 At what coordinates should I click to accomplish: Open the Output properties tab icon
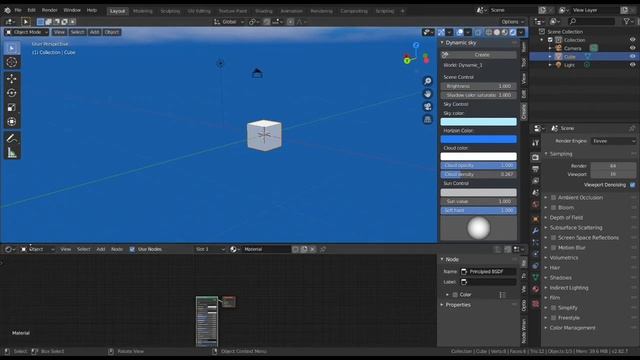[536, 169]
